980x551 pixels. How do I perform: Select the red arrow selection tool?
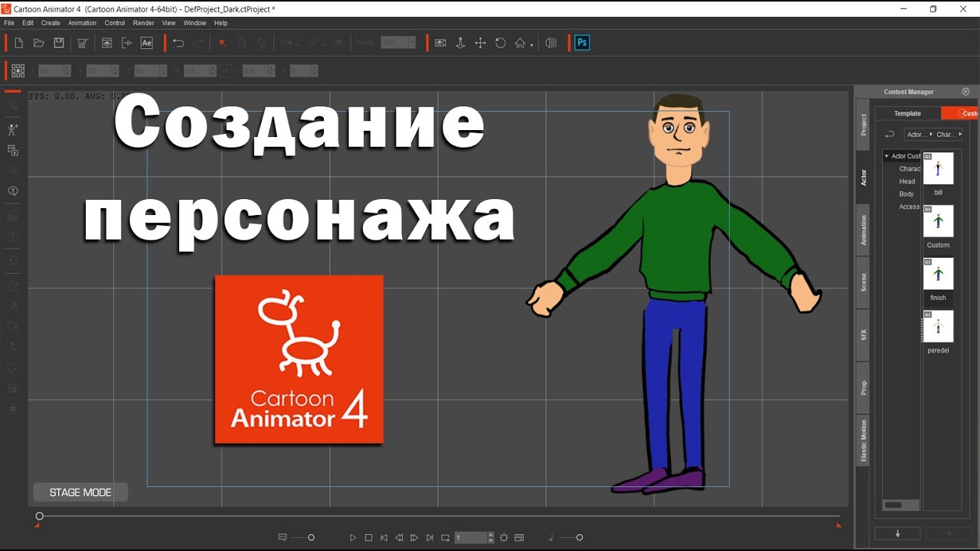click(223, 43)
